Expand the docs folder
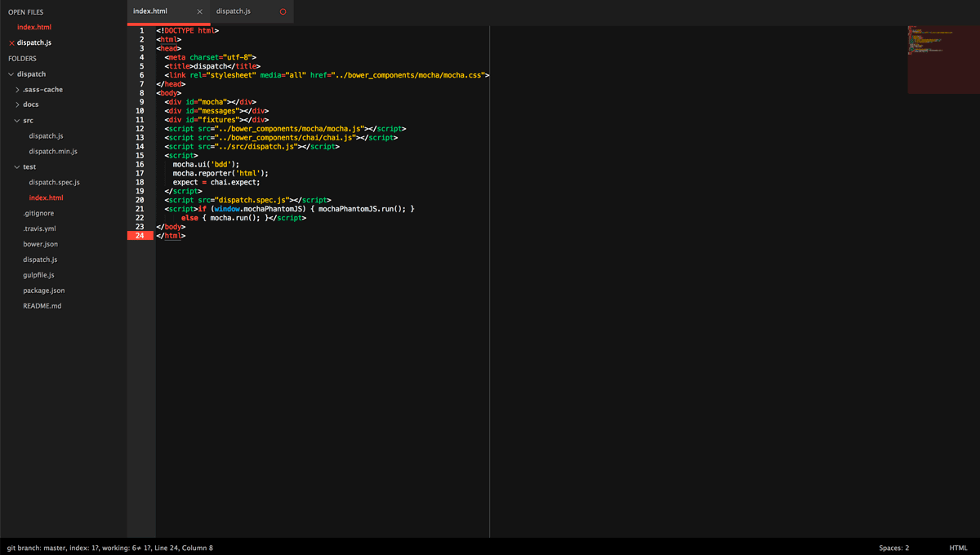The image size is (980, 555). pos(18,104)
